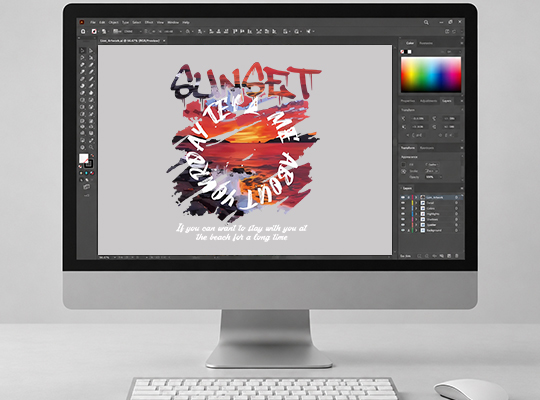The height and width of the screenshot is (400, 540).
Task: Select the Direct Selection tool in toolbox
Action: pos(91,50)
